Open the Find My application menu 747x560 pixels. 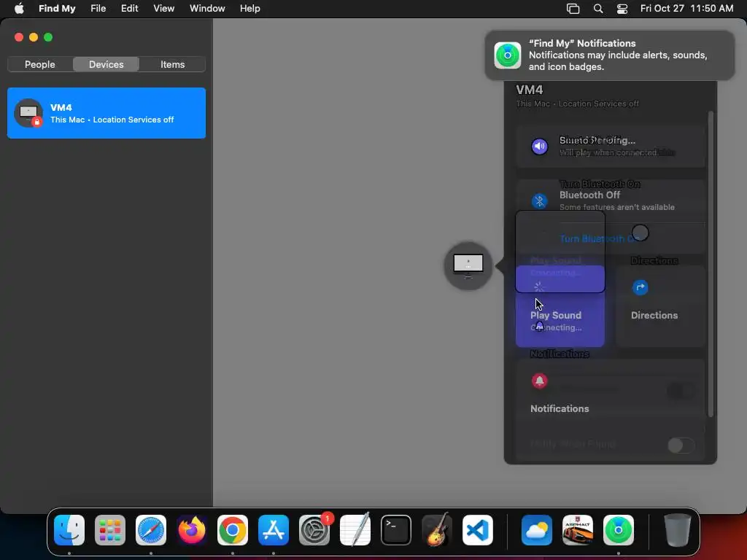click(57, 9)
